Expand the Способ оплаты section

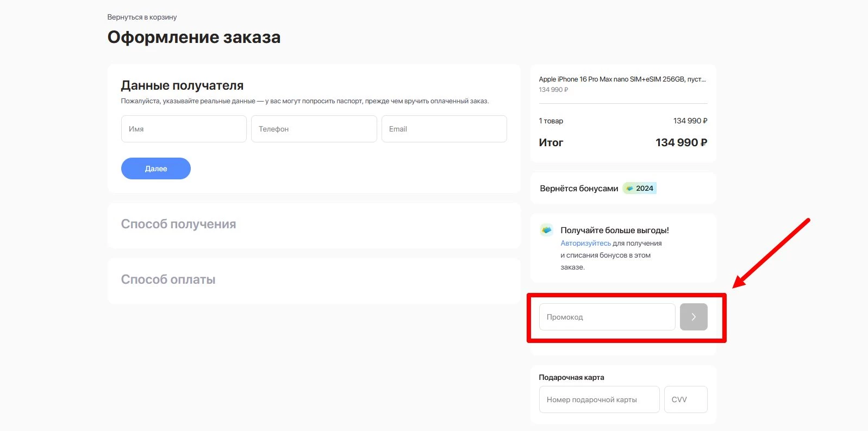tap(168, 280)
